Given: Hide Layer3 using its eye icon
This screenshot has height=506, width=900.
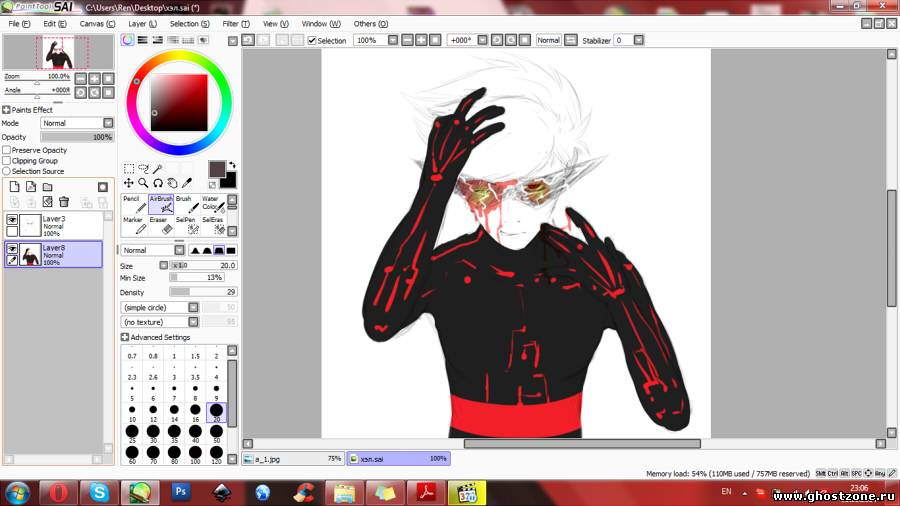Looking at the screenshot, I should coord(12,220).
